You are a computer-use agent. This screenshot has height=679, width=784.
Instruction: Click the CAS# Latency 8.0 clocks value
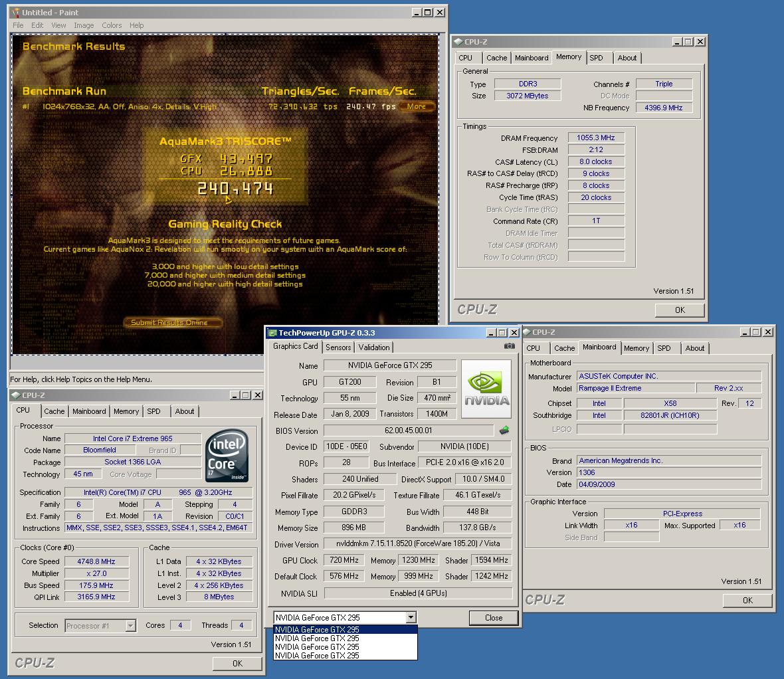pyautogui.click(x=596, y=161)
